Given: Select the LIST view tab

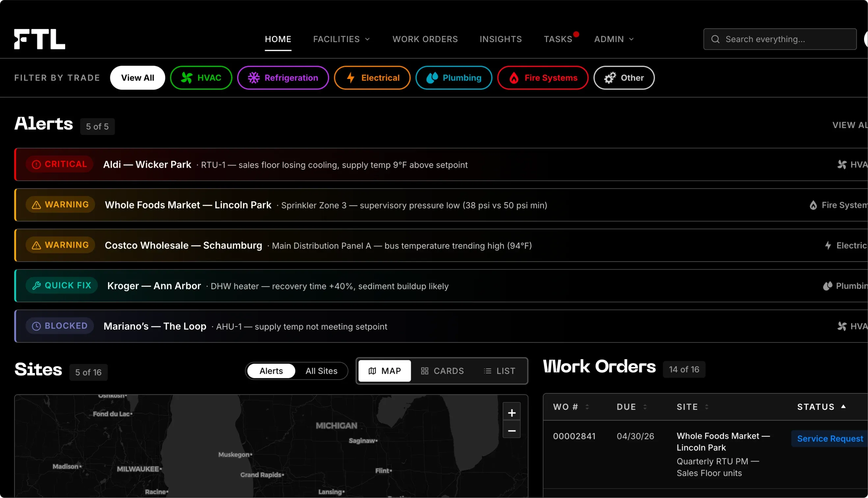Looking at the screenshot, I should (500, 371).
